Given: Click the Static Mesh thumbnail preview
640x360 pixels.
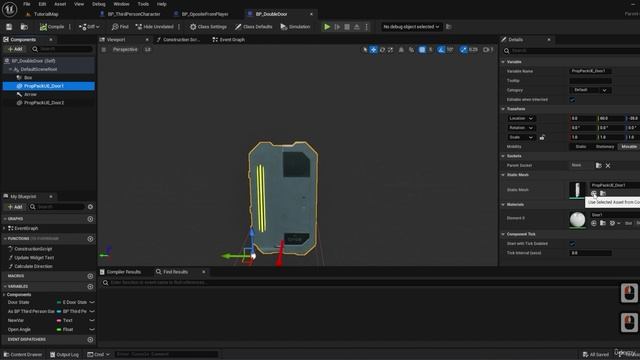Looking at the screenshot, I should coord(577,190).
